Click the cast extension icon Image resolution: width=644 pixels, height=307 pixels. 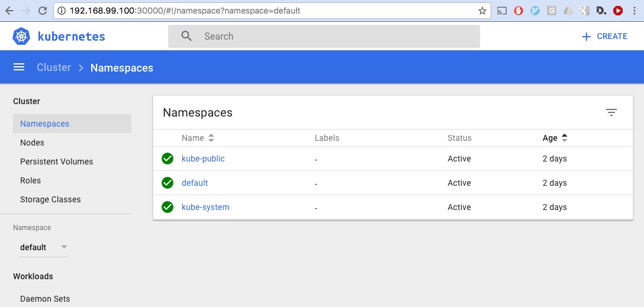pyautogui.click(x=502, y=11)
